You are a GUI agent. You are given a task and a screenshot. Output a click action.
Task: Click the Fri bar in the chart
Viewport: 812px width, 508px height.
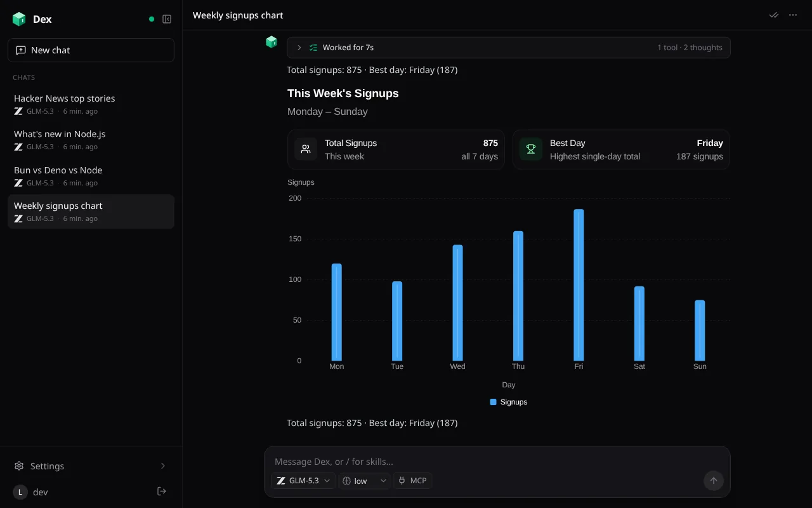[x=579, y=285]
